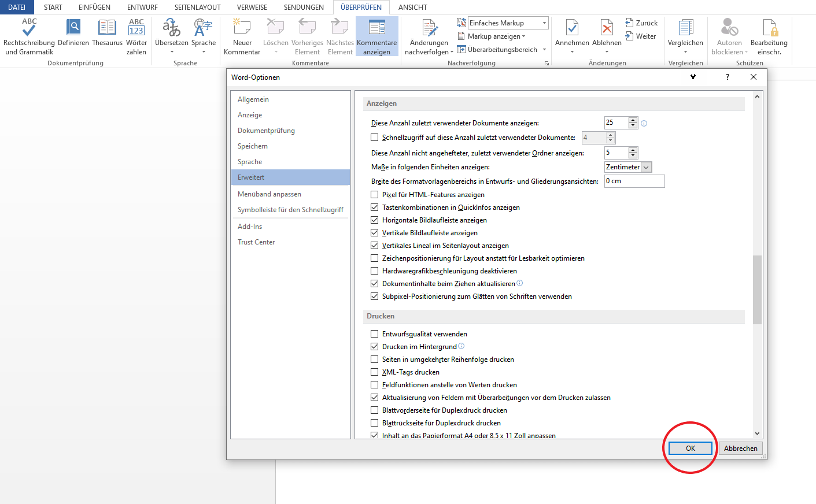Expand Änderungen nachverfolgen dropdown arrow

tap(452, 53)
